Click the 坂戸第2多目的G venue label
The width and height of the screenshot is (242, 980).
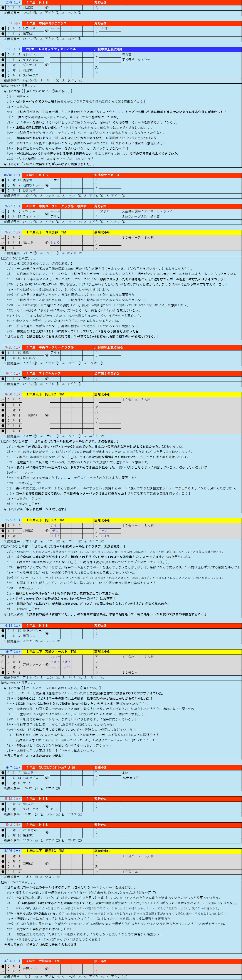pyautogui.click(x=107, y=373)
